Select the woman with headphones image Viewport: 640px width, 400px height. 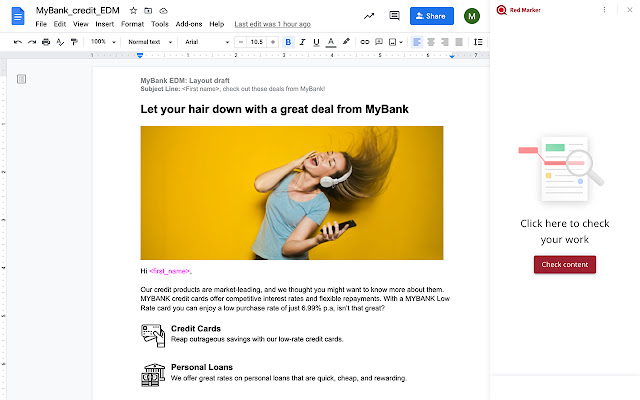pyautogui.click(x=292, y=193)
